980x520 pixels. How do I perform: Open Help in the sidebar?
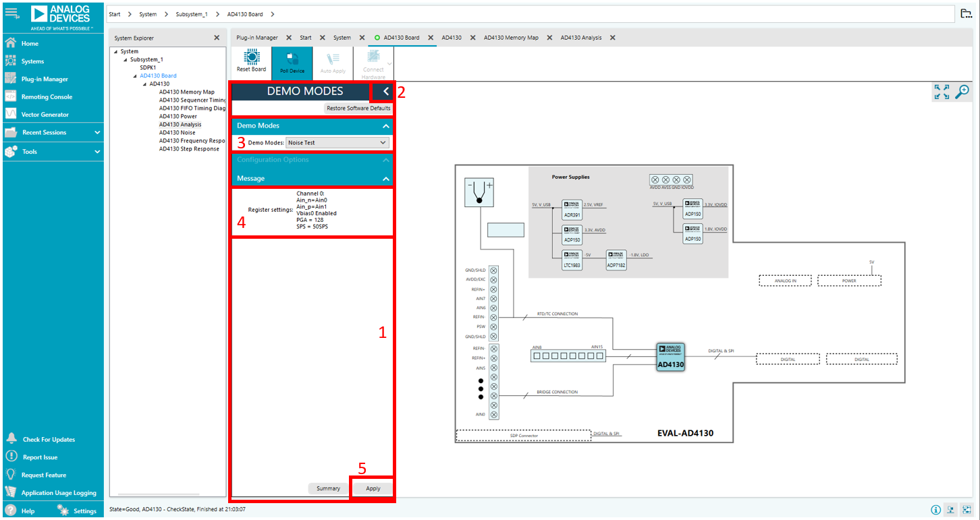(x=20, y=511)
